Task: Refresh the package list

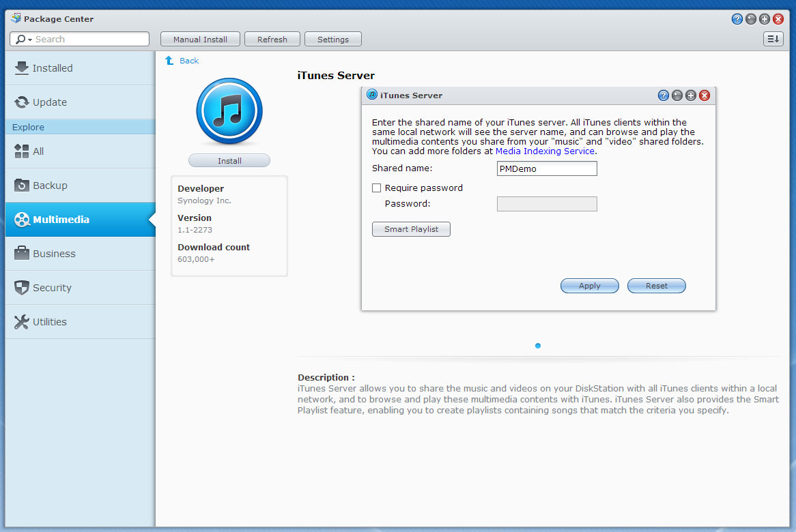Action: [272, 39]
